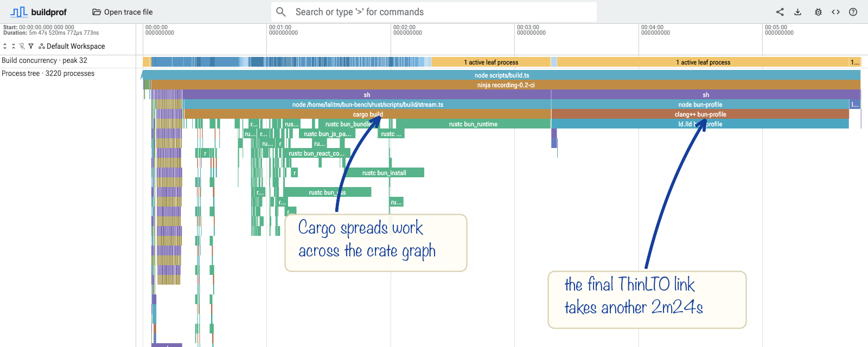Click the first '1 active leaf process' bar
The width and height of the screenshot is (868, 347).
click(x=491, y=62)
